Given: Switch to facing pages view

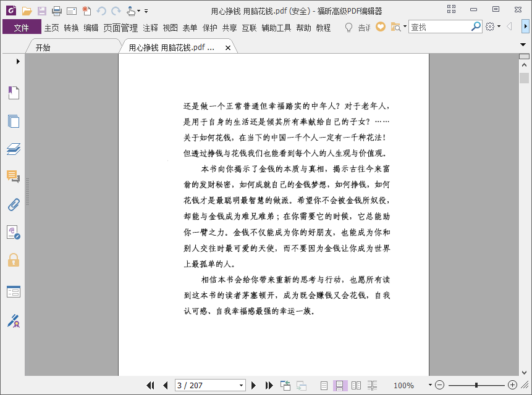Looking at the screenshot, I should pos(356,385).
